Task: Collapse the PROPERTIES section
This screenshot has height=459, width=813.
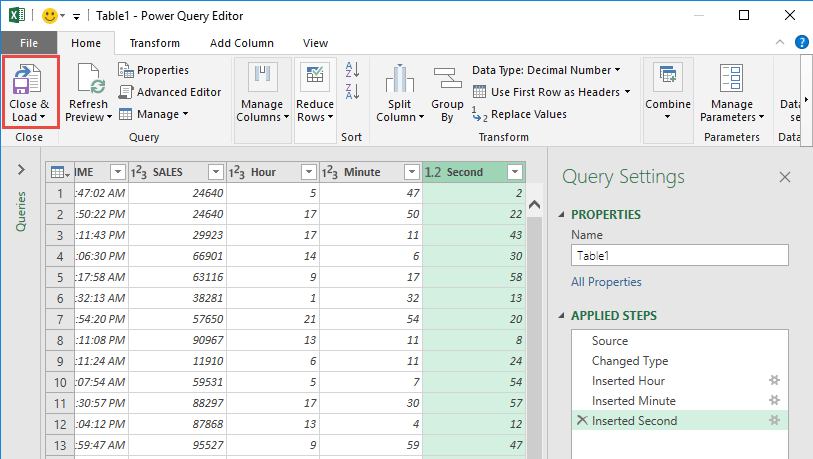Action: coord(561,215)
